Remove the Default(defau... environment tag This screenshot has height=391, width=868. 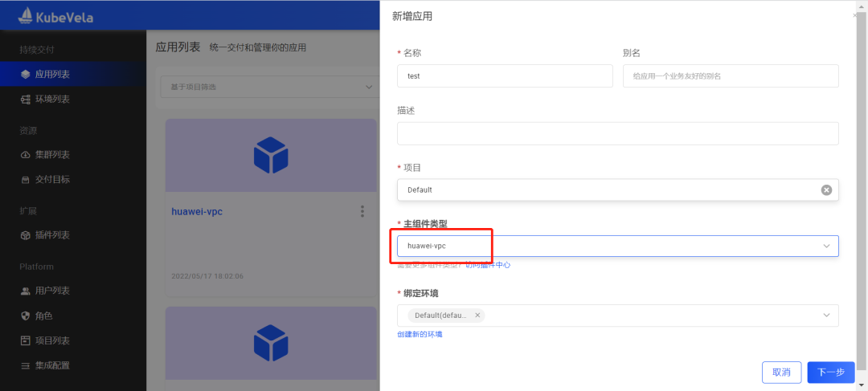click(x=477, y=316)
